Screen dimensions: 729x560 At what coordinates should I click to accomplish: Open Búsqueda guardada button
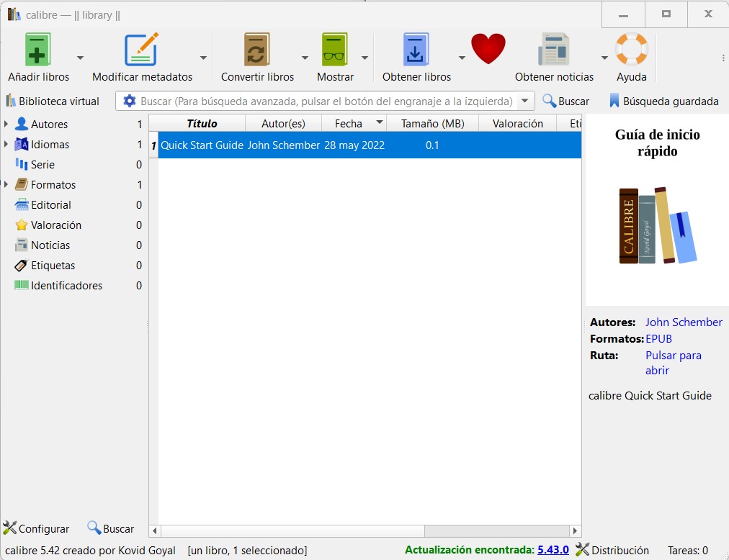[x=663, y=101]
